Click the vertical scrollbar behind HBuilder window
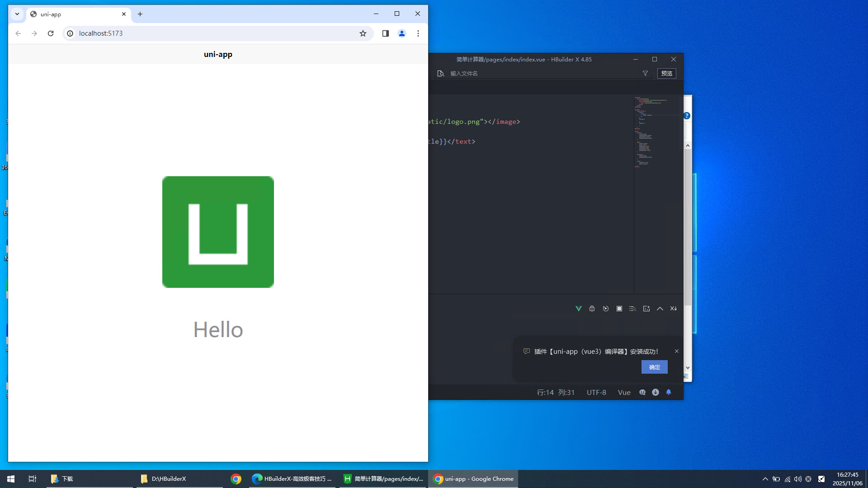868x488 pixels. tap(688, 226)
